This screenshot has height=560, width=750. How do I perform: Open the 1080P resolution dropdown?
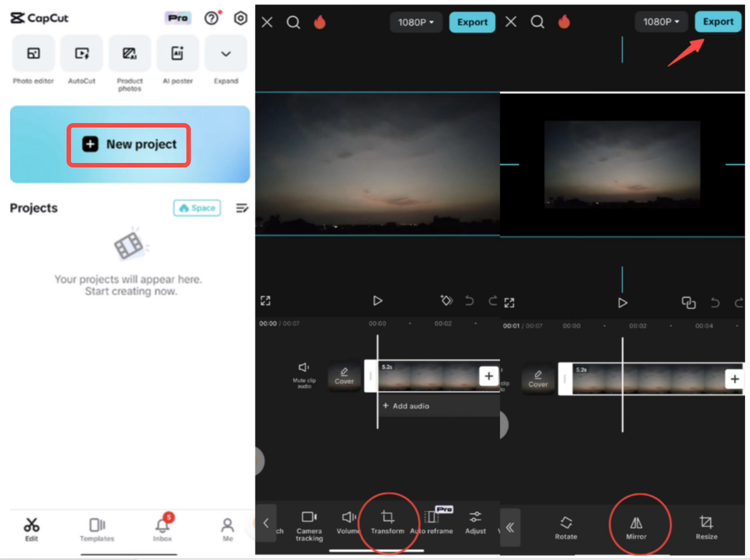[x=416, y=22]
